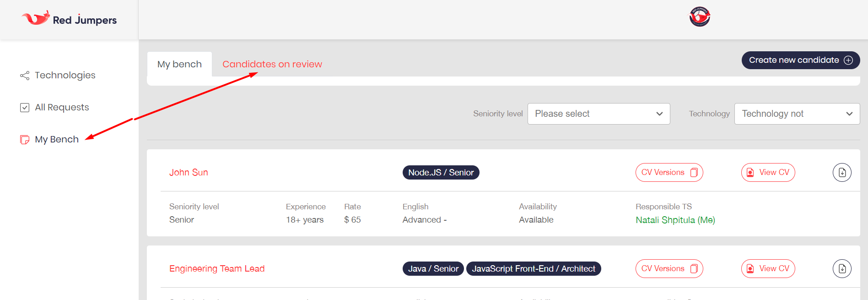Click the All Requests checkbox icon
868x300 pixels.
tap(25, 108)
